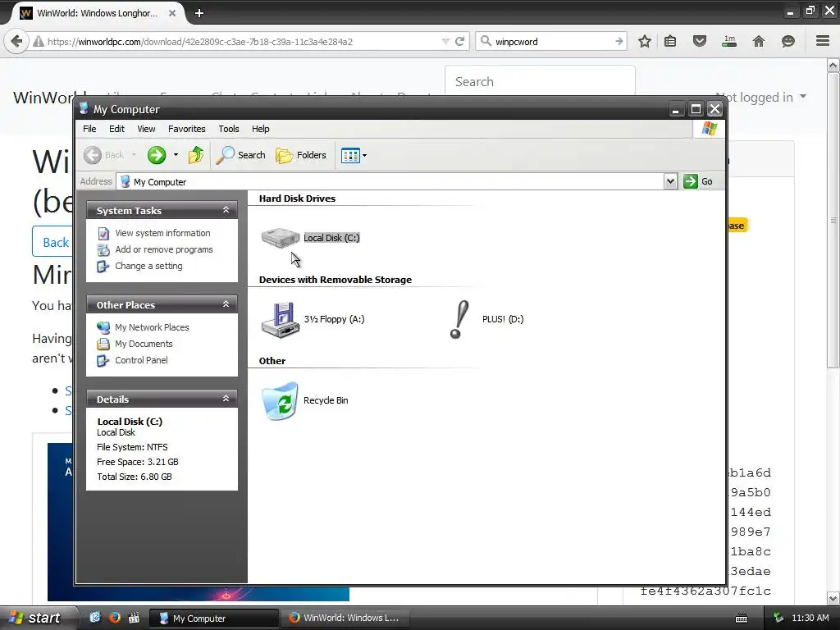Screen dimensions: 840x630
Task: Open the Tools menu
Action: pyautogui.click(x=229, y=129)
